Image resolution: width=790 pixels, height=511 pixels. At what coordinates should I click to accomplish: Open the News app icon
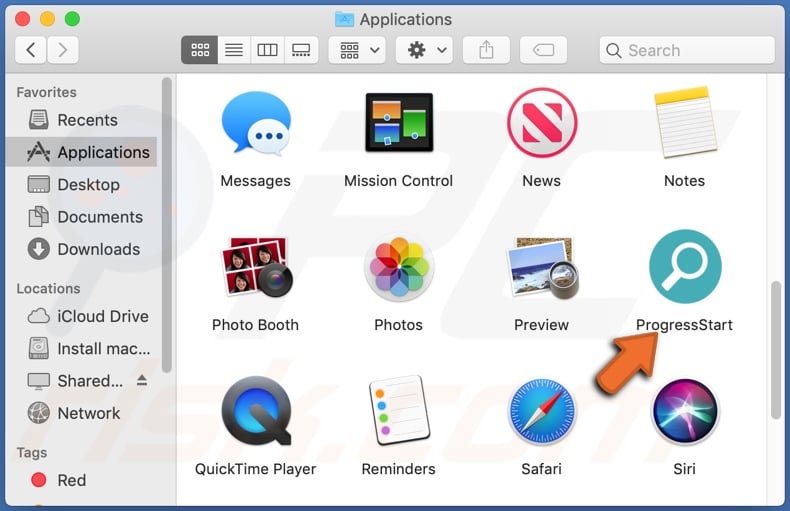point(542,122)
